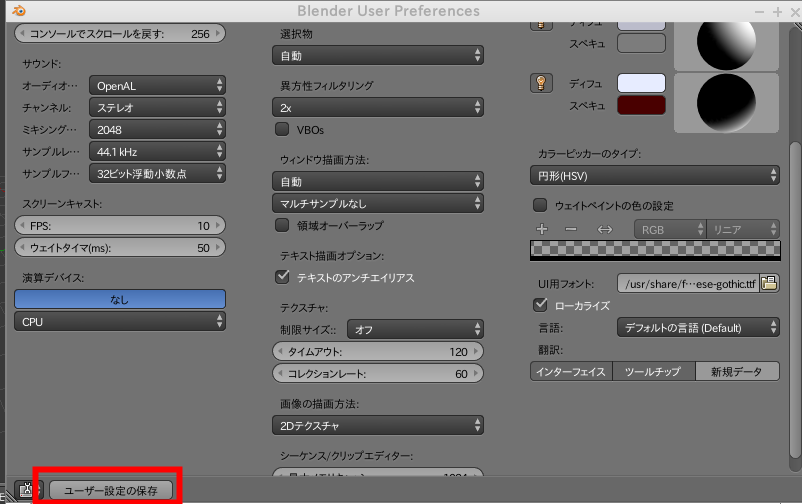Open ウィンドウ描画方法 自動 dropdown
This screenshot has width=802, height=504.
click(377, 181)
